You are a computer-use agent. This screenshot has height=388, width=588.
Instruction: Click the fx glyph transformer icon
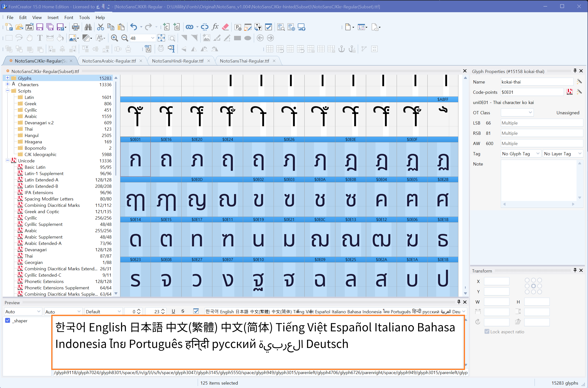click(215, 27)
